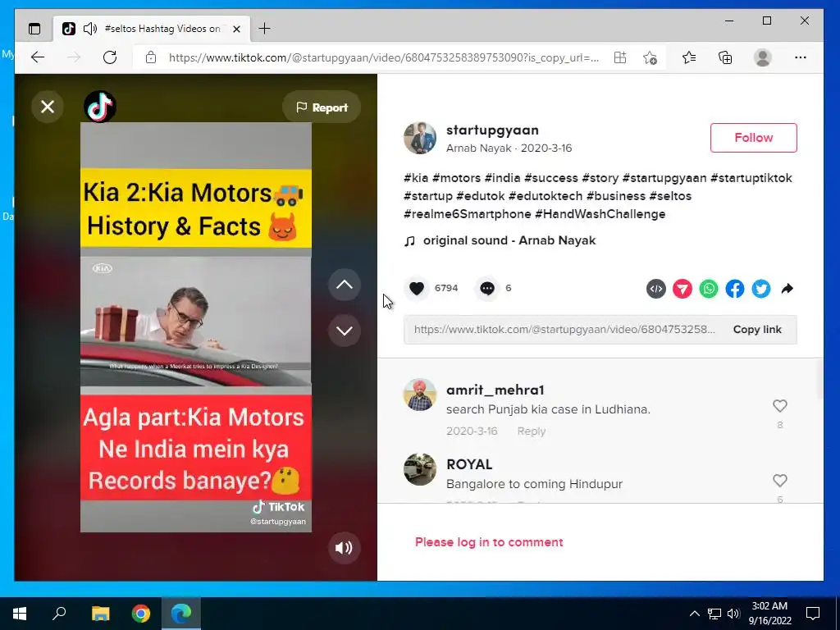This screenshot has height=630, width=840.
Task: Close the #seltos Hashtag Videos tab
Action: (x=236, y=29)
